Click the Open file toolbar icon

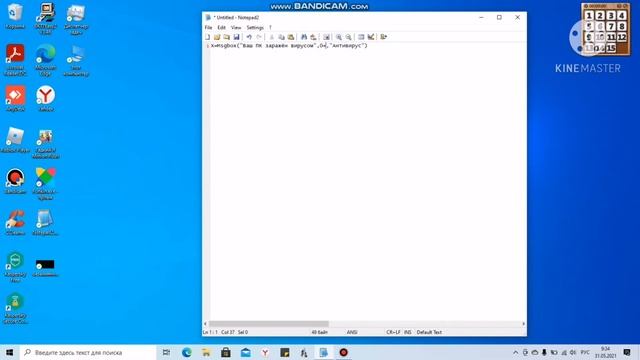coord(217,37)
